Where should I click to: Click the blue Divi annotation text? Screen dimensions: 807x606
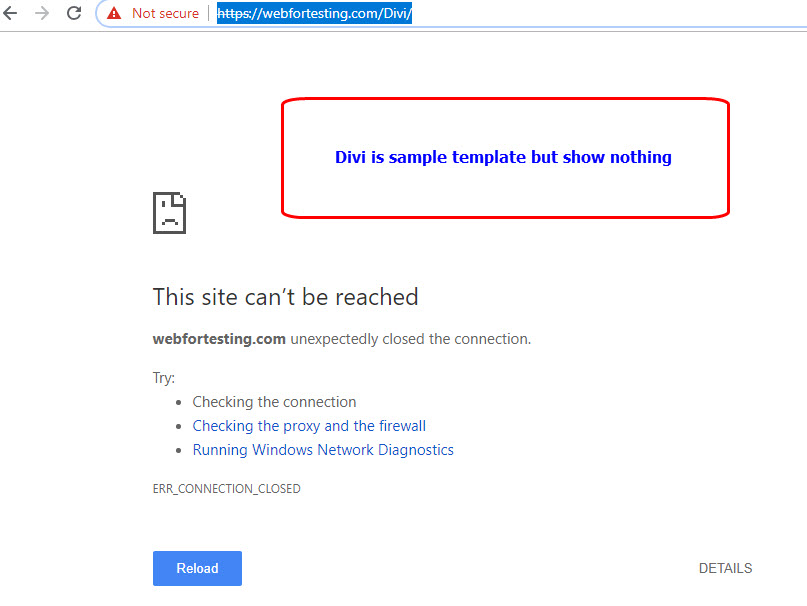point(503,157)
